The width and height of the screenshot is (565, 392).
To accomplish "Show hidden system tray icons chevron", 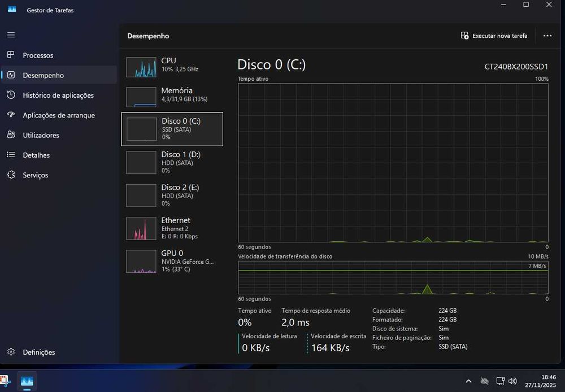I will pyautogui.click(x=468, y=381).
